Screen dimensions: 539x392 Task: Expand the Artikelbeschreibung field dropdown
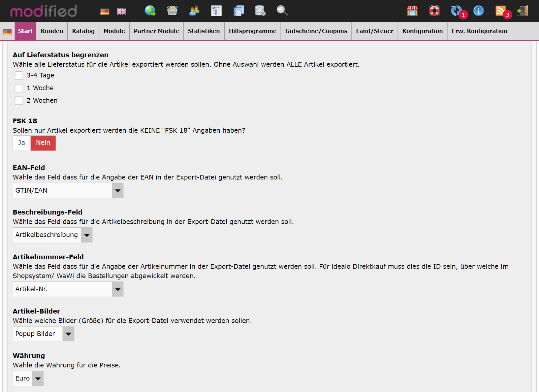[x=53, y=235]
